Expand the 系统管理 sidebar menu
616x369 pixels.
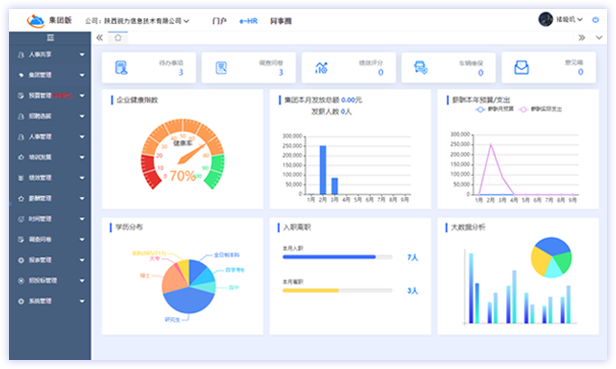(x=50, y=301)
